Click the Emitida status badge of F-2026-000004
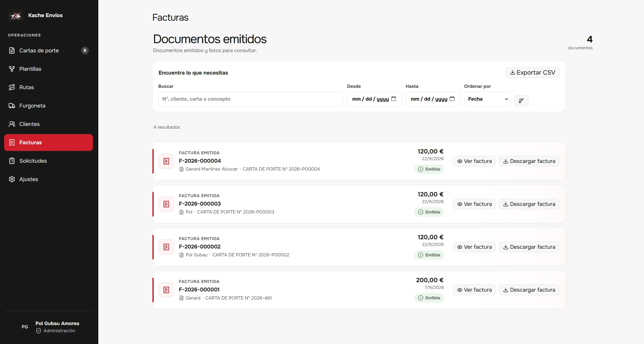Viewport: 644px width, 344px height. (x=429, y=169)
